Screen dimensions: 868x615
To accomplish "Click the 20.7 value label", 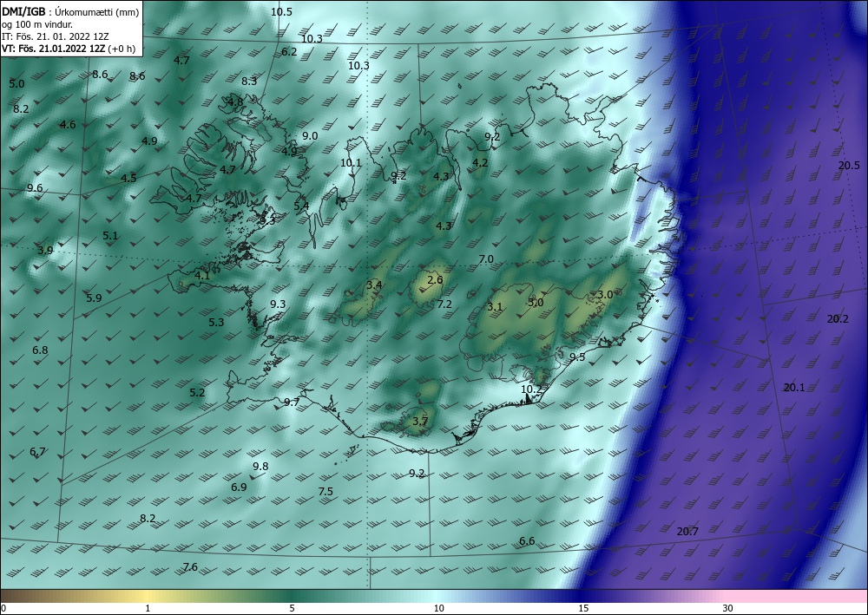I will coord(687,532).
